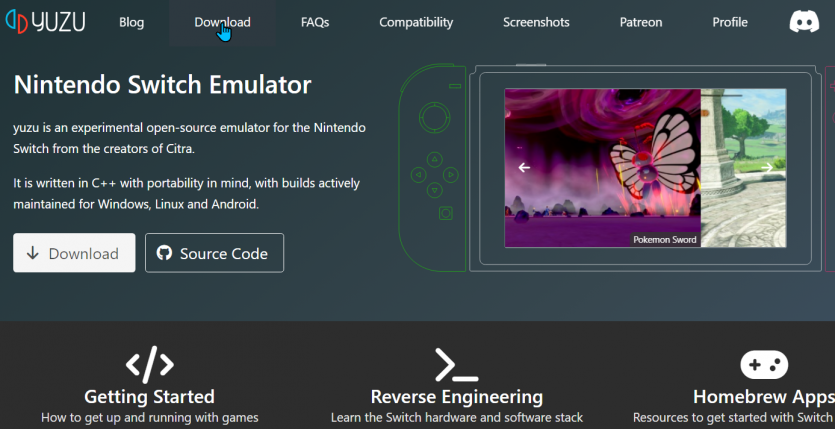Click the right arrow button on the Joy-Con drawing
Image resolution: width=835 pixels, height=429 pixels.
[x=451, y=175]
